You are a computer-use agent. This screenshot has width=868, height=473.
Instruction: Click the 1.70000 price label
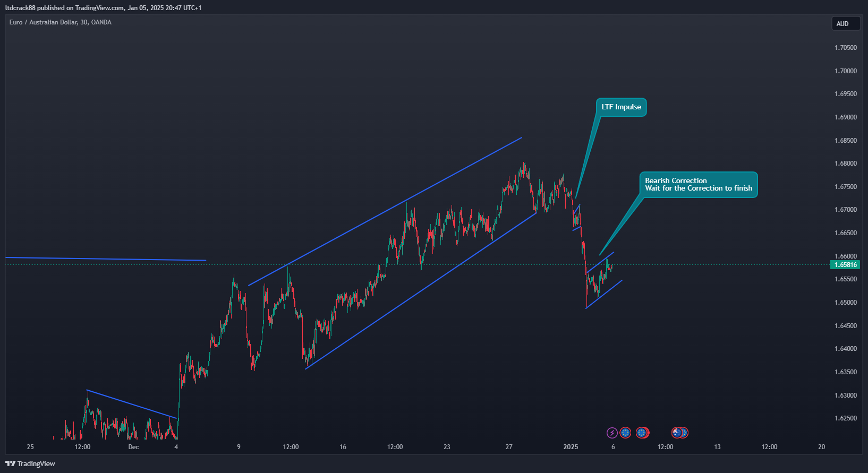pos(846,71)
